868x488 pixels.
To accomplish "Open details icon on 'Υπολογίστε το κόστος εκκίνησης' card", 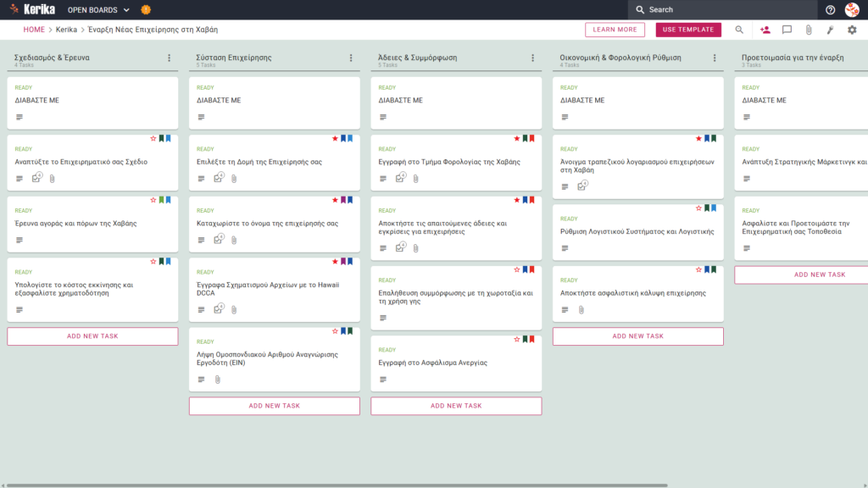I will pyautogui.click(x=19, y=310).
